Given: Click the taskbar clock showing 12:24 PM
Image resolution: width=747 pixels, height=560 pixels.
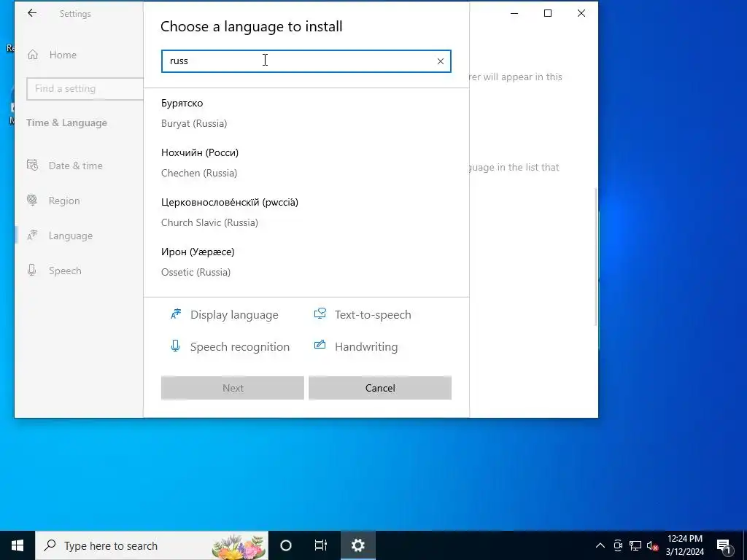Looking at the screenshot, I should [684, 545].
